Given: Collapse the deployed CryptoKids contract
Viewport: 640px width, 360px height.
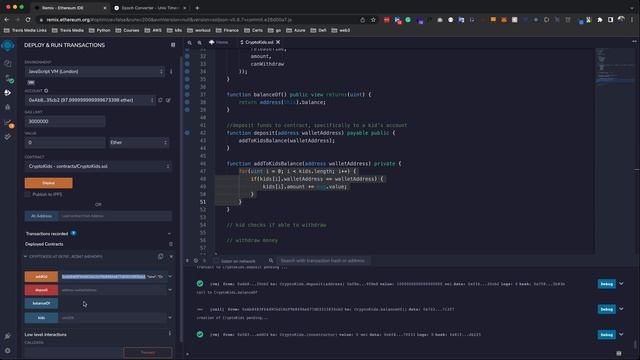Looking at the screenshot, I should [25, 256].
